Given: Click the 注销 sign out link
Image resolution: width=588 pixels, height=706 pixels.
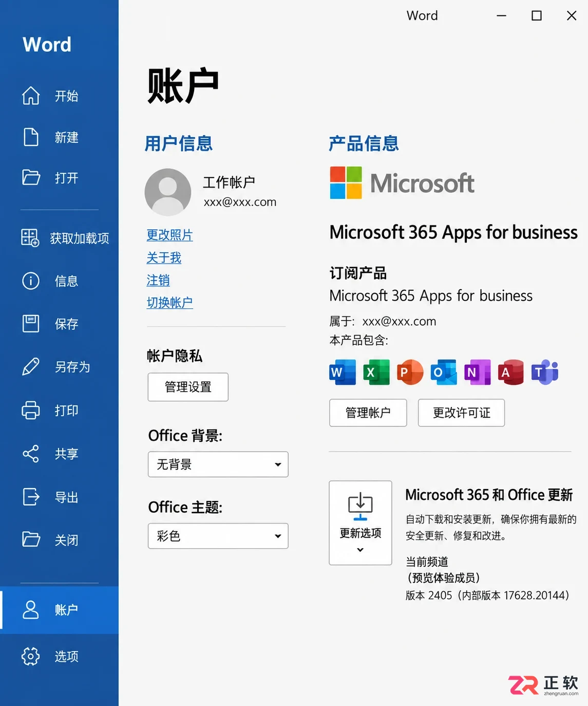Looking at the screenshot, I should [x=158, y=280].
